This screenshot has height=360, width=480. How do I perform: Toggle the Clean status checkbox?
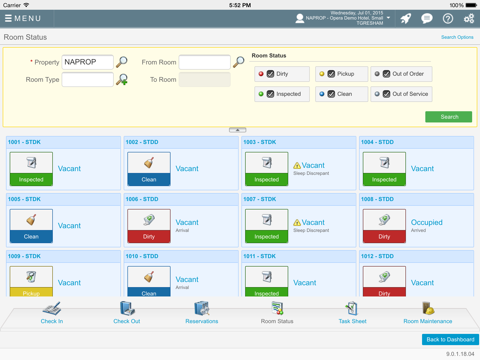331,94
